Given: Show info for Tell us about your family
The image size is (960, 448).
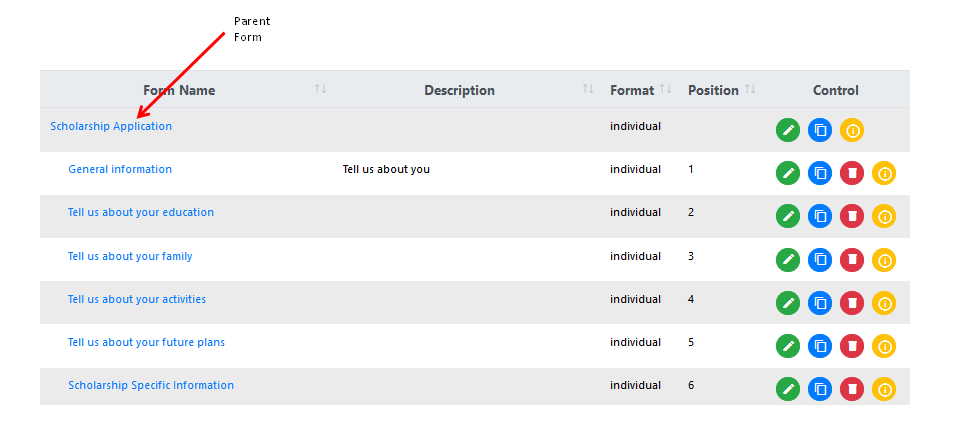Looking at the screenshot, I should click(x=883, y=260).
